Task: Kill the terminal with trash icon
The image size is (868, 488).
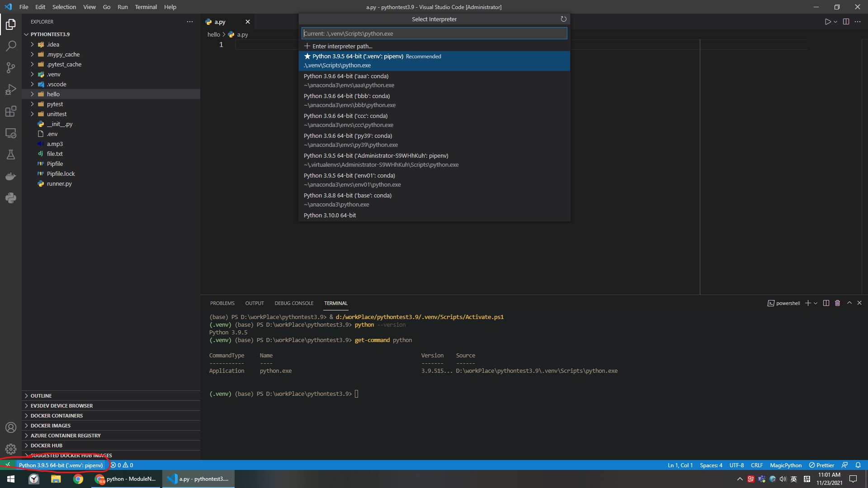Action: 837,303
